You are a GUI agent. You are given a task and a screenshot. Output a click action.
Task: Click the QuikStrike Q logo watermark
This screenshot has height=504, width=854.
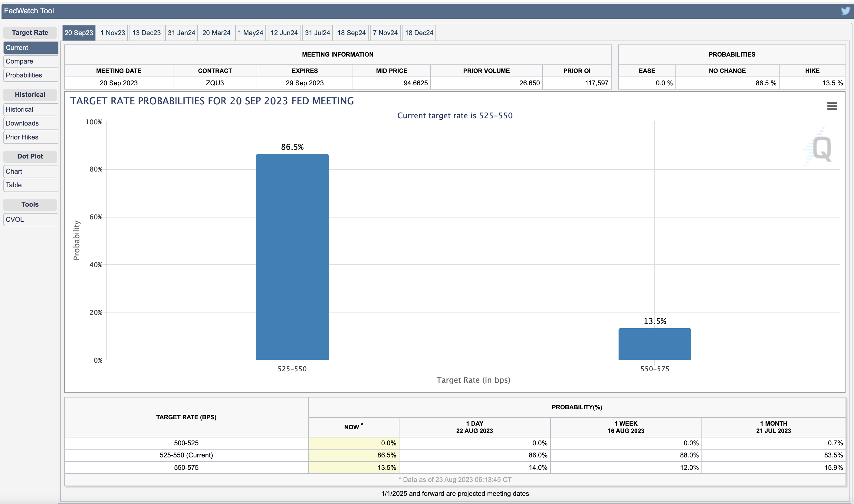pos(821,149)
